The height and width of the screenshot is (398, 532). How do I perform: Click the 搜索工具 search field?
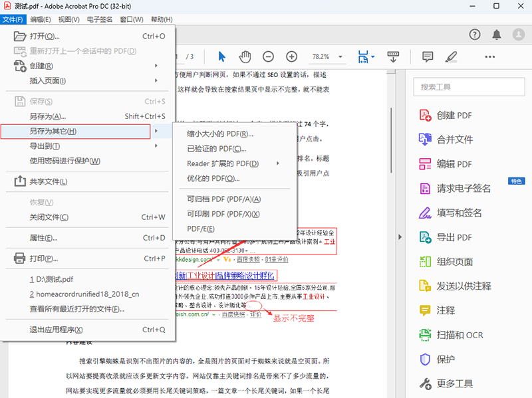point(469,87)
